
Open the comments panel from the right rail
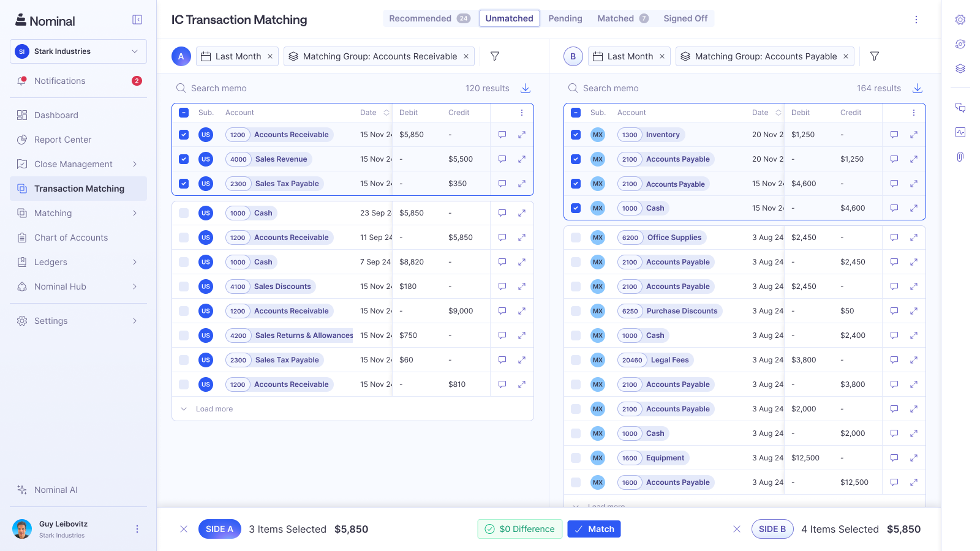tap(960, 107)
